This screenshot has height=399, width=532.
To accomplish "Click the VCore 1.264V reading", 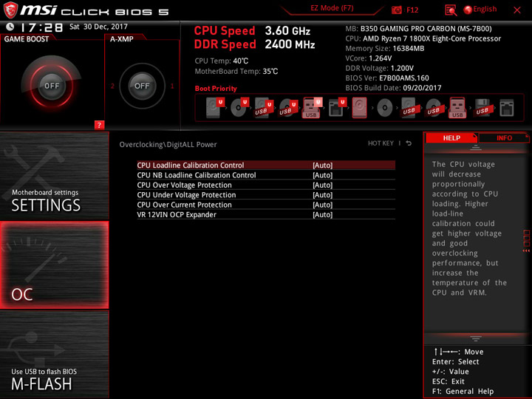I will click(369, 58).
